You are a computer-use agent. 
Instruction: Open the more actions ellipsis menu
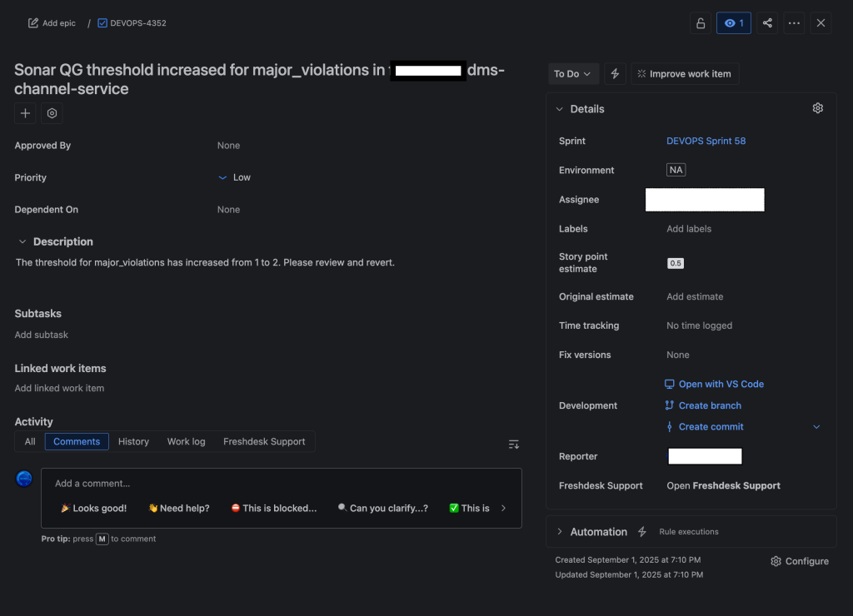point(794,22)
